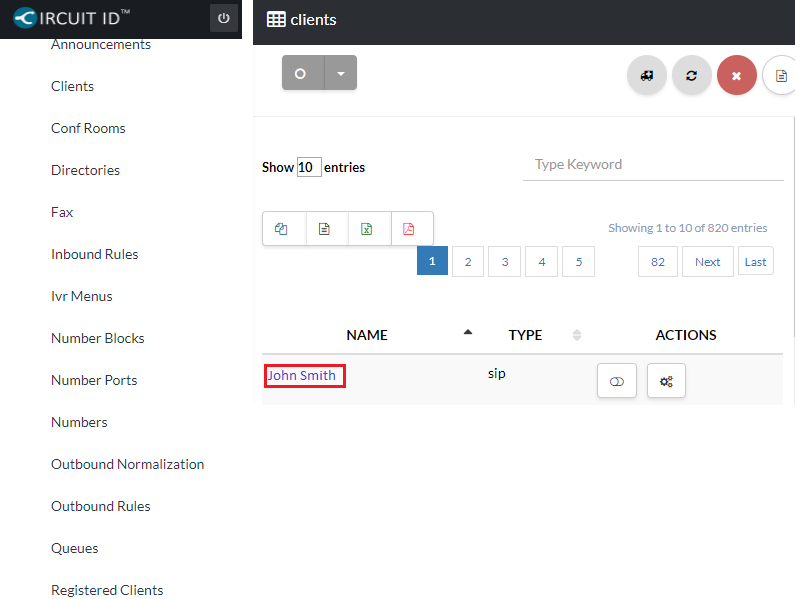The width and height of the screenshot is (796, 599).
Task: Click the Type Keyword search field
Action: (652, 165)
